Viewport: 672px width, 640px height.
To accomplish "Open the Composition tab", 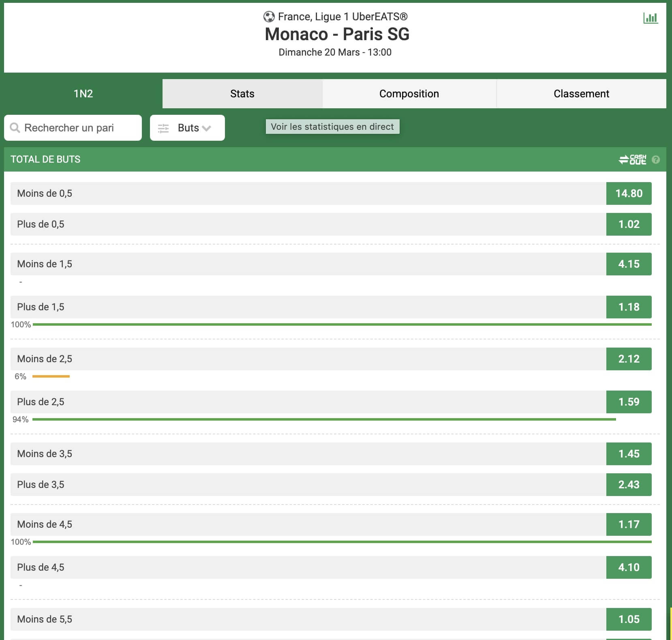I will (x=409, y=94).
